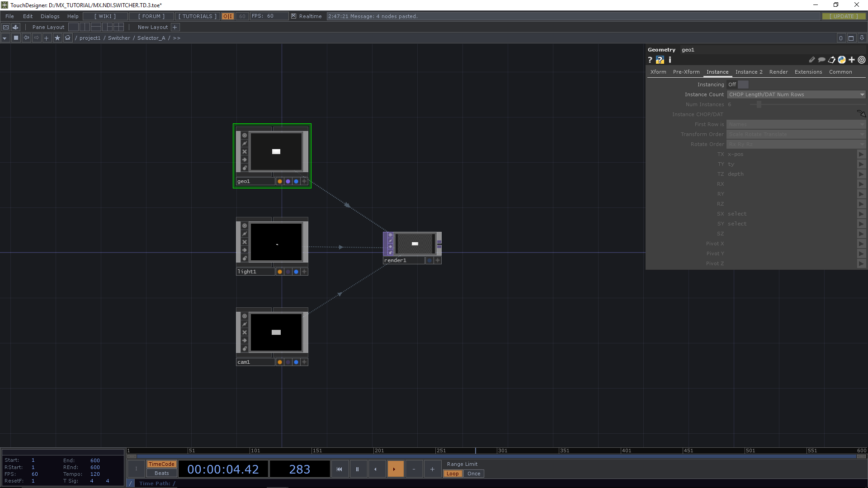Screen dimensions: 868x488
Task: Open the FORUM link button
Action: 151,16
